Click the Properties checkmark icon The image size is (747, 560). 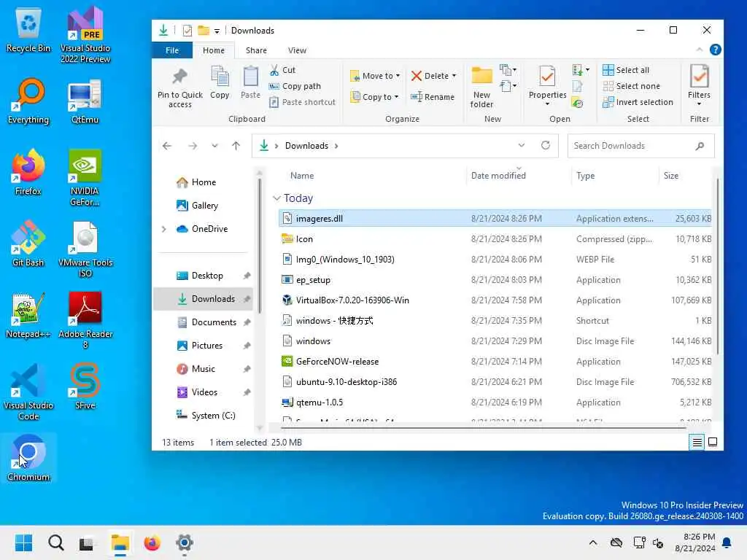point(547,76)
